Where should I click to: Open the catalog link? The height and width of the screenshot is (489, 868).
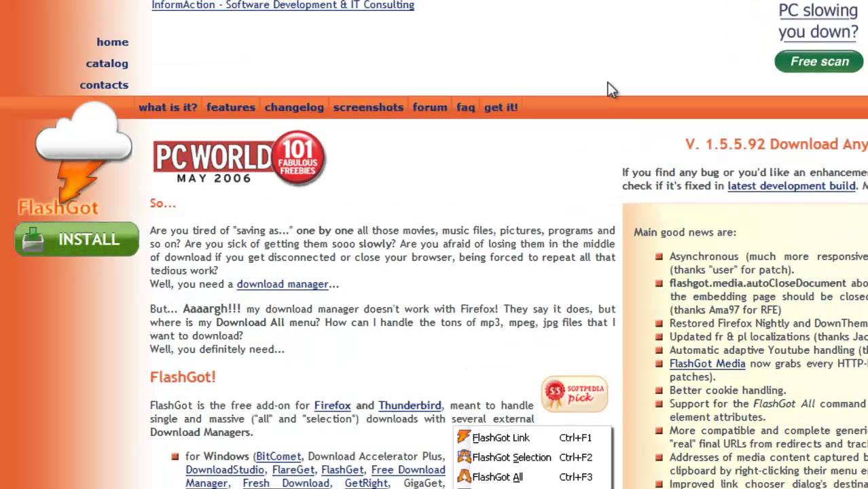tap(107, 63)
